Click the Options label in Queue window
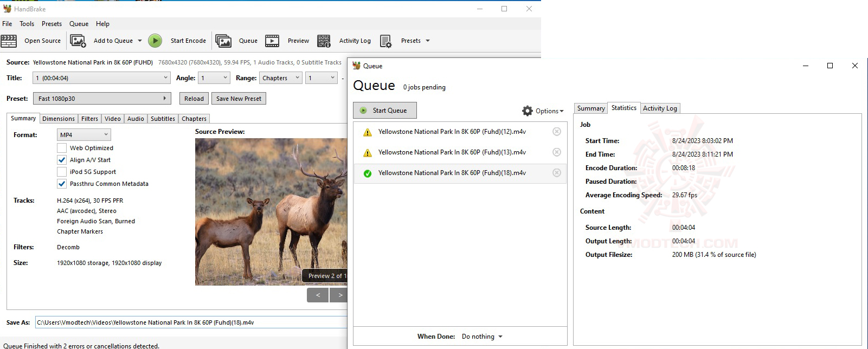 (546, 111)
